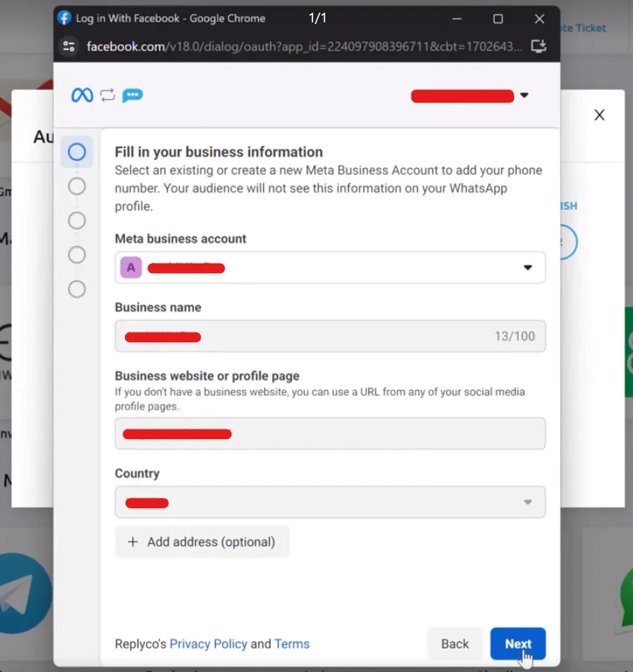Click the blue chat bubble icon
Screen dimensions: 633x672
pyautogui.click(x=132, y=95)
